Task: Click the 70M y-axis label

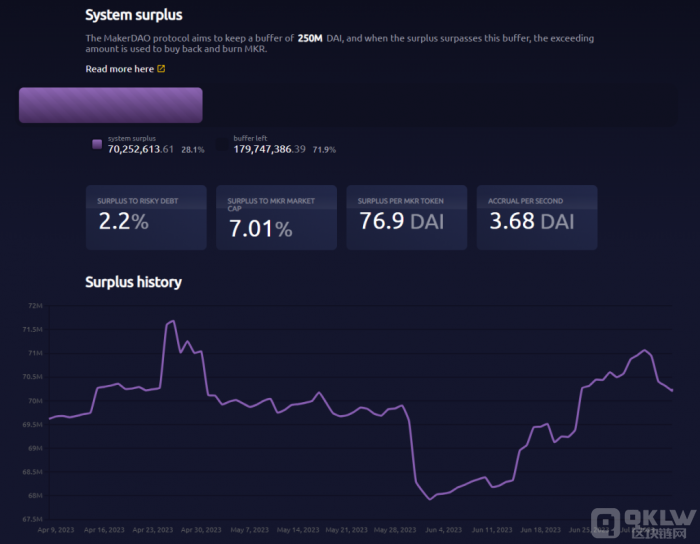Action: [35, 401]
